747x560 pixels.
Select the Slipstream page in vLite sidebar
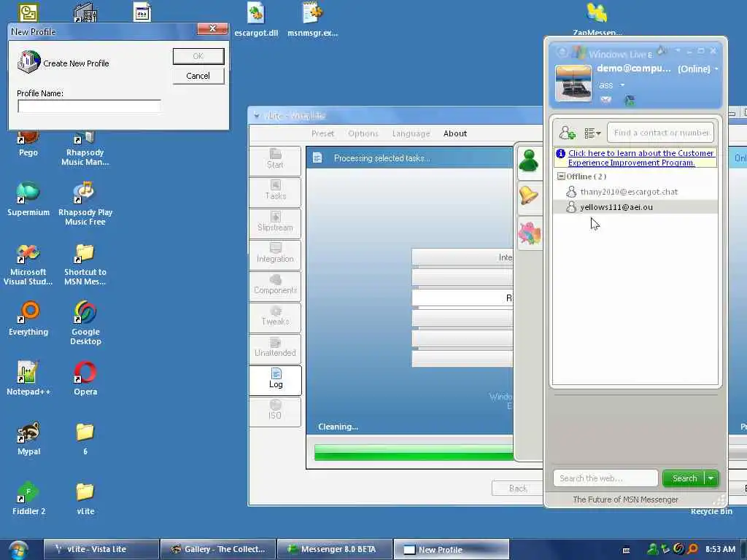275,222
